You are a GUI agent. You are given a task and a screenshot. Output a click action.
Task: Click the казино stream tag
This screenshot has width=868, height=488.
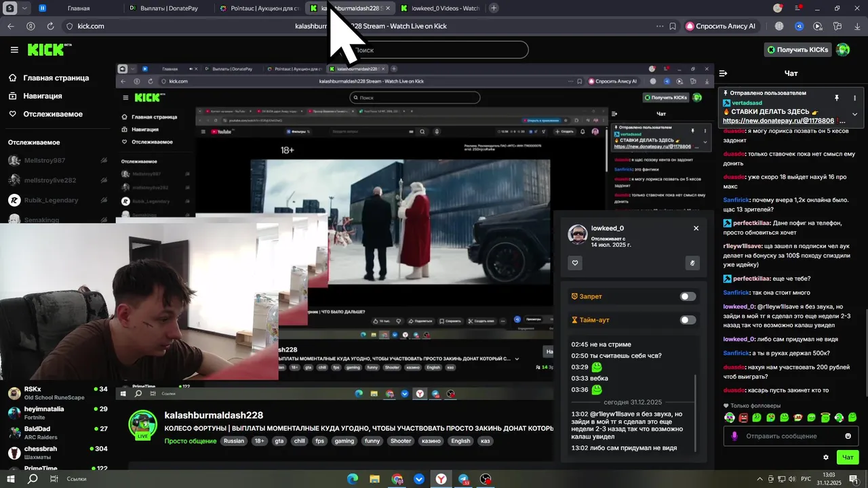tap(431, 441)
